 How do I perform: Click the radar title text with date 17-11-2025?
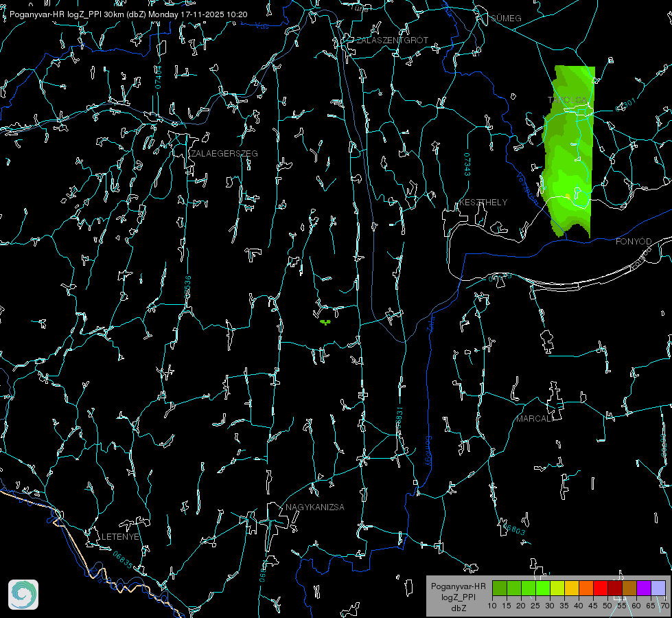pyautogui.click(x=128, y=14)
